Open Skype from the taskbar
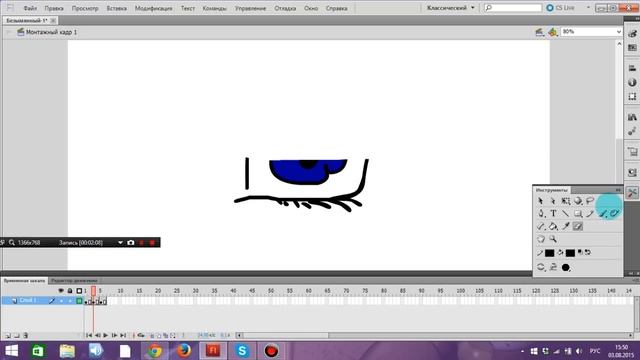 [242, 351]
